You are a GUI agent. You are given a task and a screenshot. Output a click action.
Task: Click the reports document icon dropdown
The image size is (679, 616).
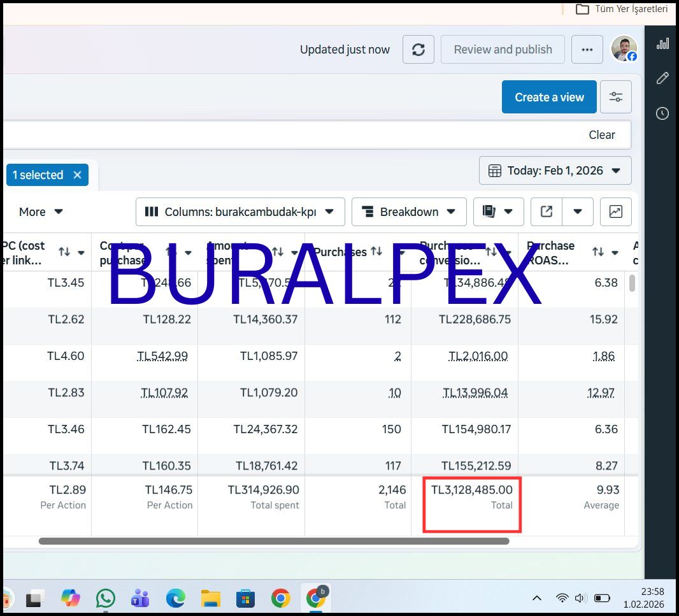click(x=498, y=211)
